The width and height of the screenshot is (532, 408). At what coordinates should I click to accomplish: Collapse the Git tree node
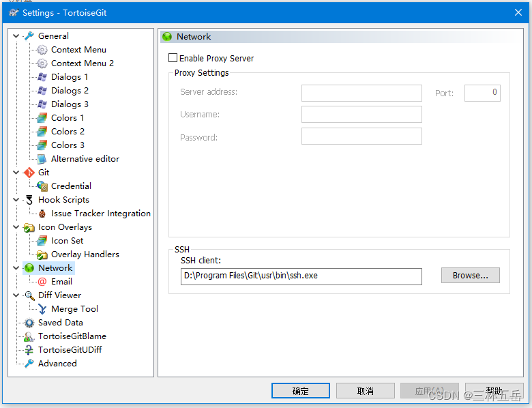16,173
